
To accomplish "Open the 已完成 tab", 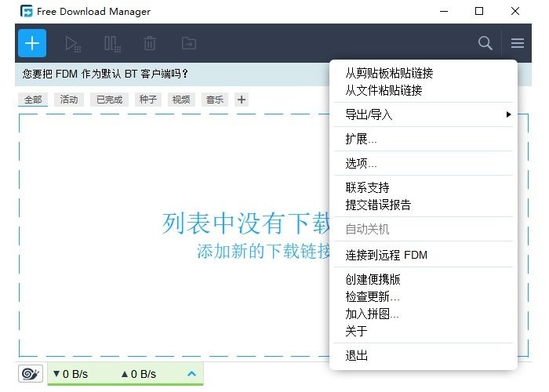I will 109,100.
